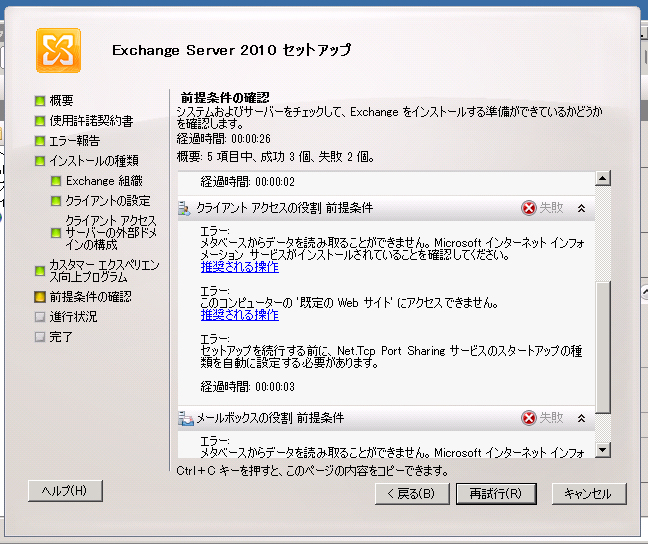Click the empty indicator beside 完了
Screen dimensions: 648x544
tap(40, 337)
